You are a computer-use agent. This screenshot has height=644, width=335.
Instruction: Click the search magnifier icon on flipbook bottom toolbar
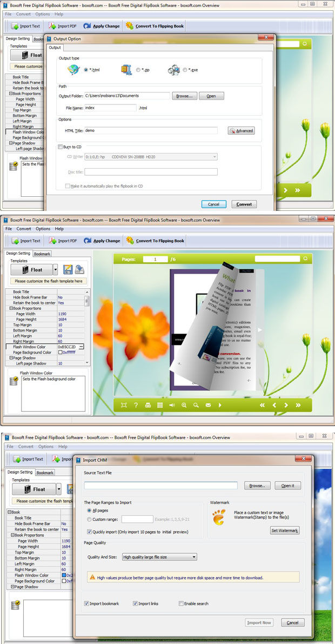(196, 405)
